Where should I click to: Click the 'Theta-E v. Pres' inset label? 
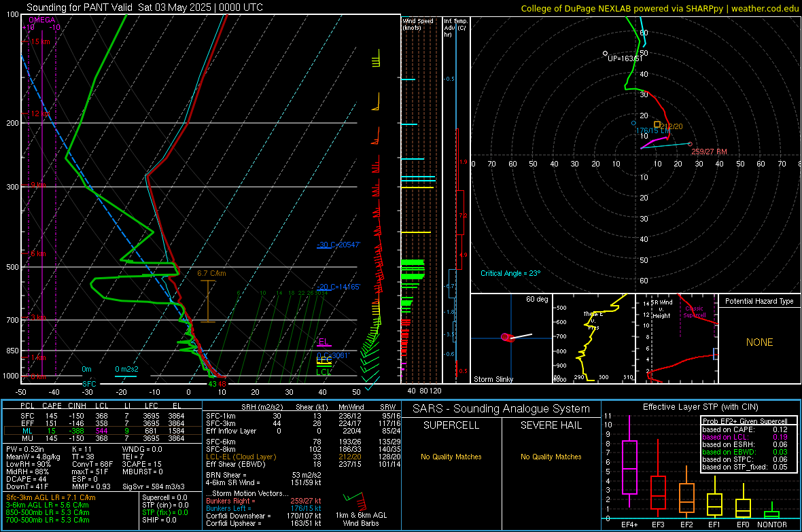pos(593,320)
